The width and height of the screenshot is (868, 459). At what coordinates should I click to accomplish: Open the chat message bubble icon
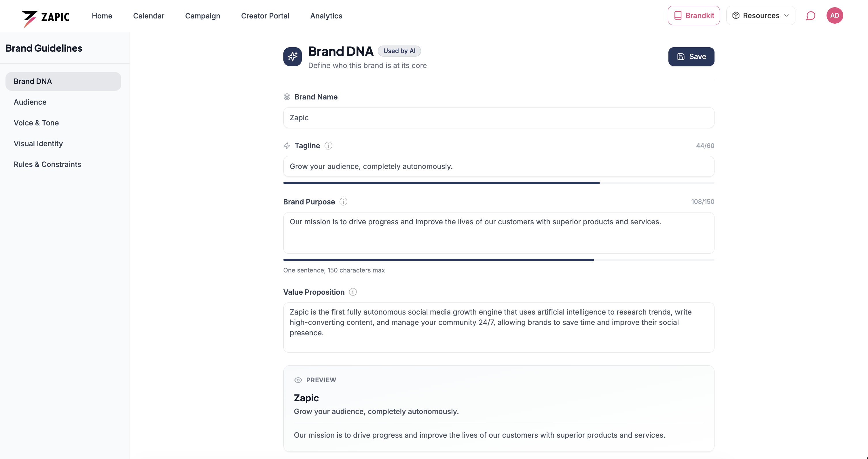pos(810,16)
